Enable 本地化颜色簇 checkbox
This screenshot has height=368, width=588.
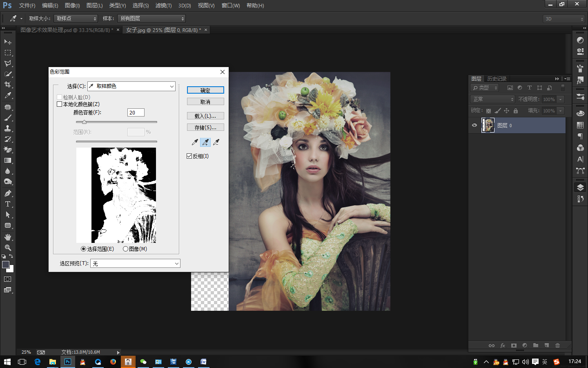[60, 104]
